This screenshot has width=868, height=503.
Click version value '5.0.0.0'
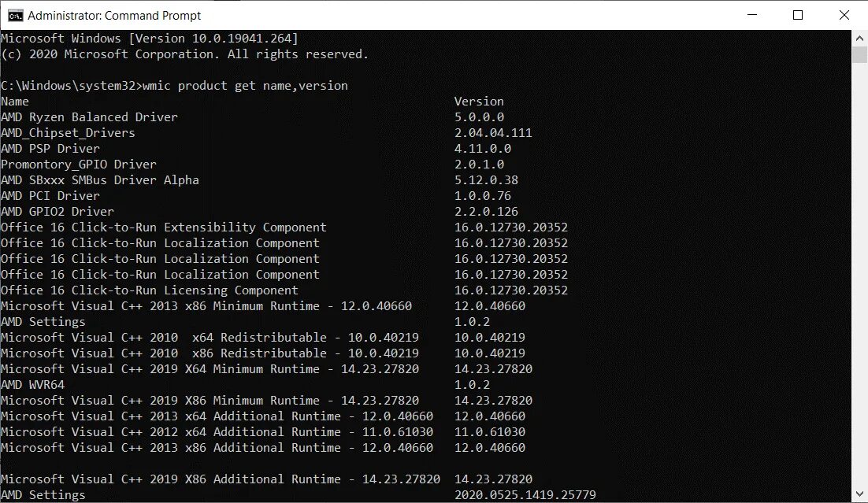click(480, 117)
